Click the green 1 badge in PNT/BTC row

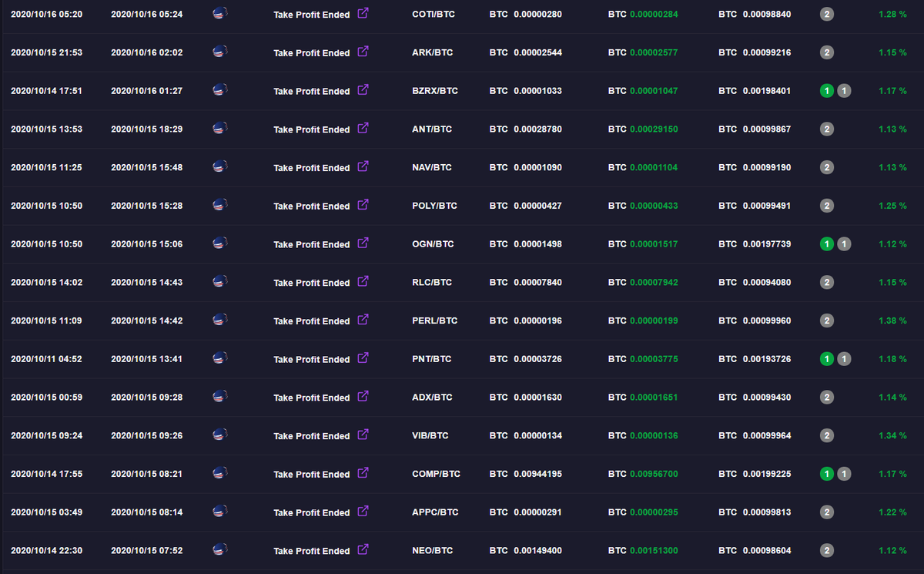pyautogui.click(x=827, y=359)
